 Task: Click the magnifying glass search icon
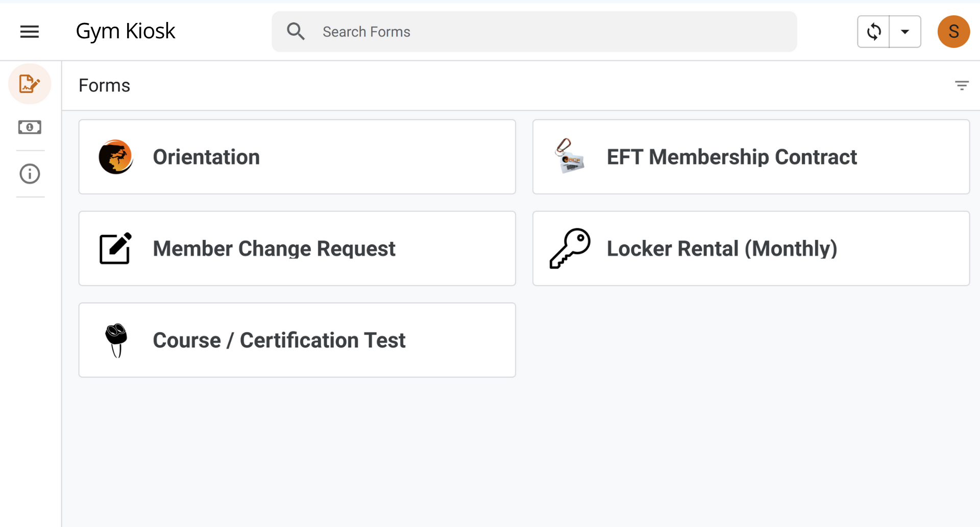click(x=296, y=32)
